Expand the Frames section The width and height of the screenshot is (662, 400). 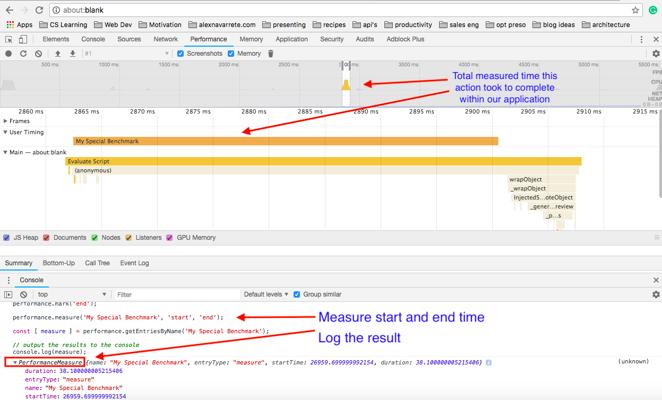5,120
